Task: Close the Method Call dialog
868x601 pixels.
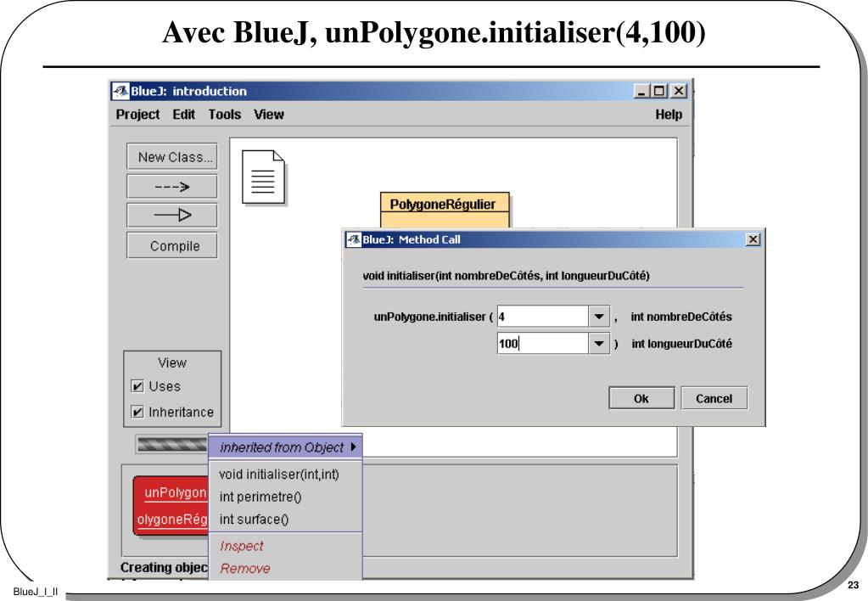Action: (x=753, y=239)
